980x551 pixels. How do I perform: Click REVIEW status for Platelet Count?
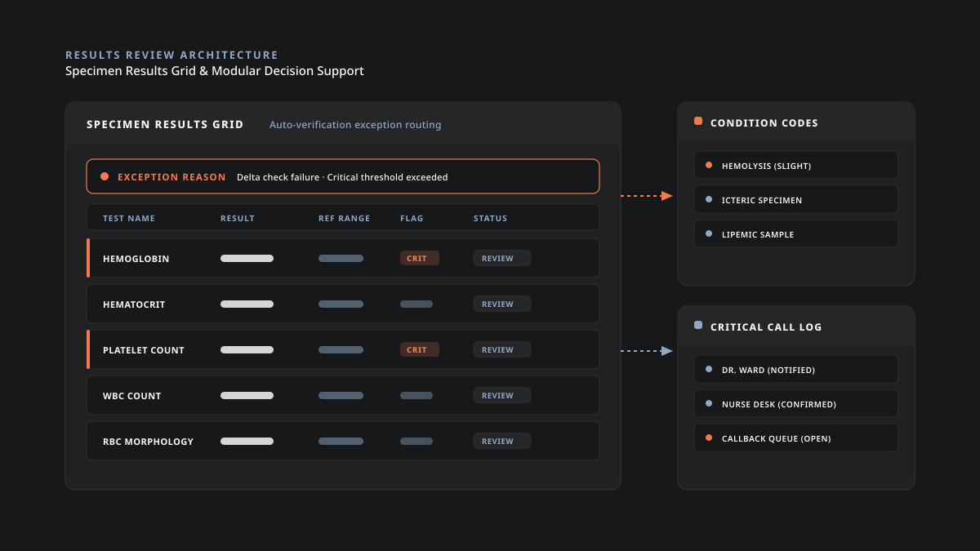(x=502, y=349)
